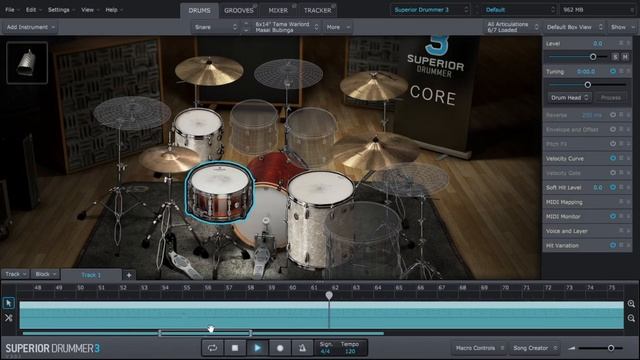Switch to the Mixer tab
This screenshot has width=640, height=360.
[x=278, y=10]
